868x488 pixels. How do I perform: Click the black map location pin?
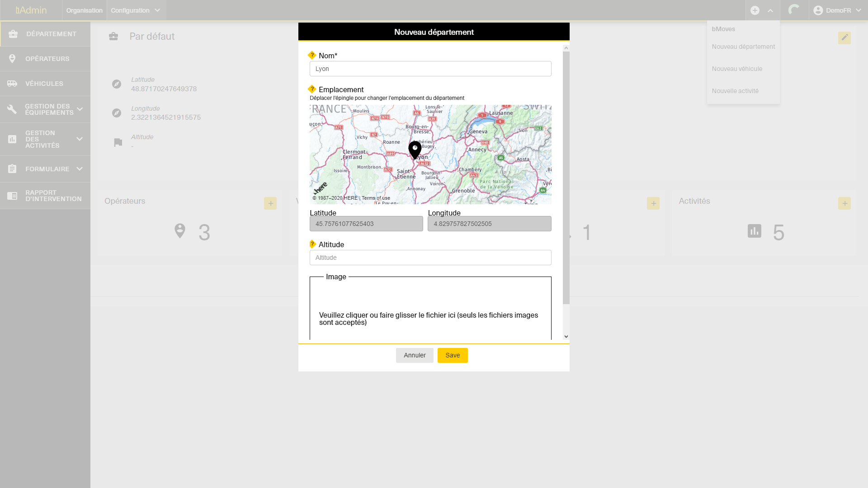(x=415, y=150)
